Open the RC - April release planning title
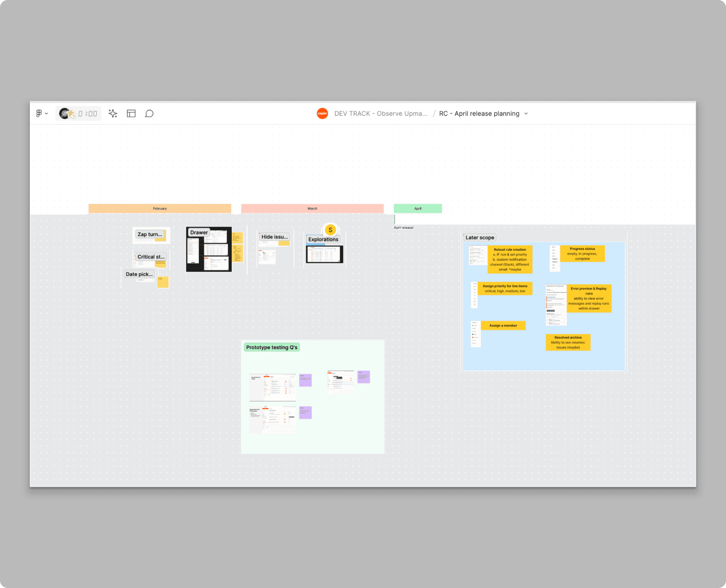Image resolution: width=726 pixels, height=588 pixels. (479, 114)
